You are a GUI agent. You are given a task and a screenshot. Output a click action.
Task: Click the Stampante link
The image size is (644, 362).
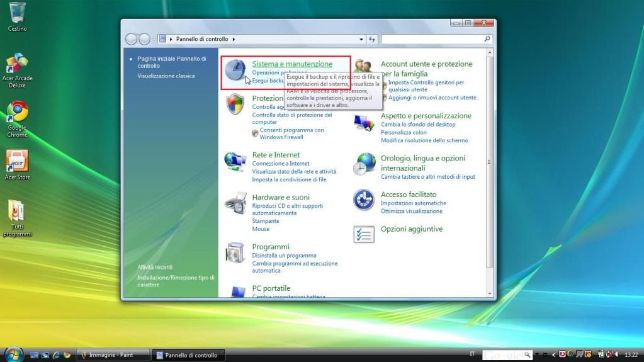(265, 221)
